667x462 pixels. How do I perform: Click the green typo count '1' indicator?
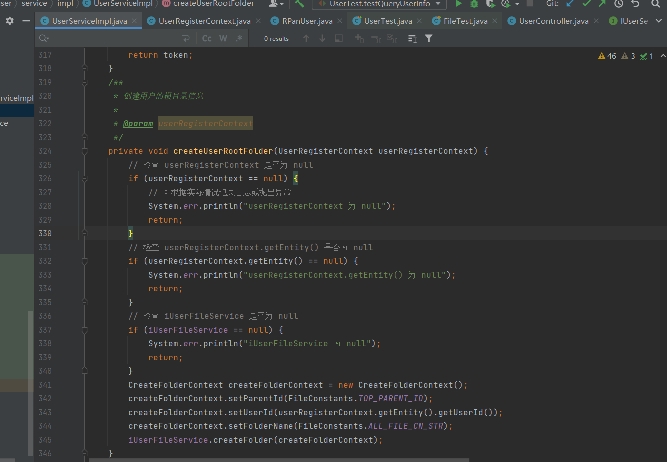click(646, 56)
